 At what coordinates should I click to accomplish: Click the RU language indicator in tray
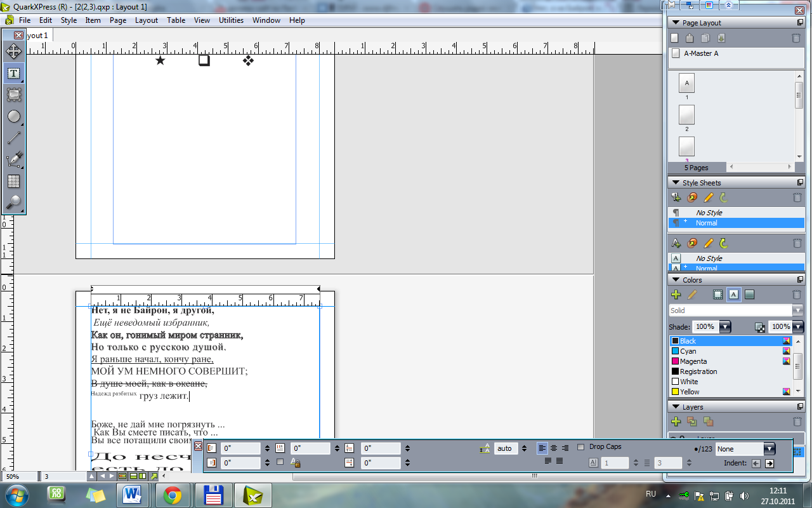(x=651, y=493)
